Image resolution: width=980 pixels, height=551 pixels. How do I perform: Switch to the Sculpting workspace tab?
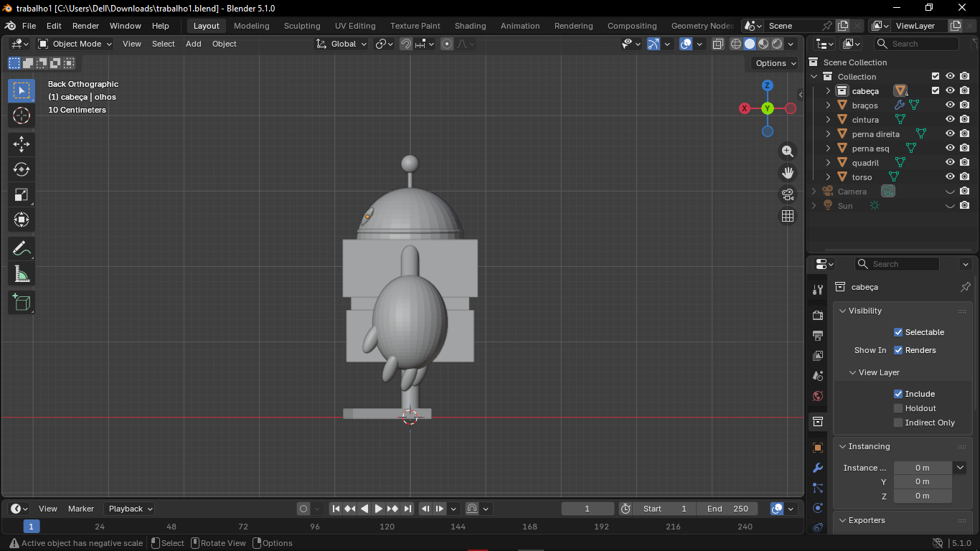pyautogui.click(x=302, y=26)
